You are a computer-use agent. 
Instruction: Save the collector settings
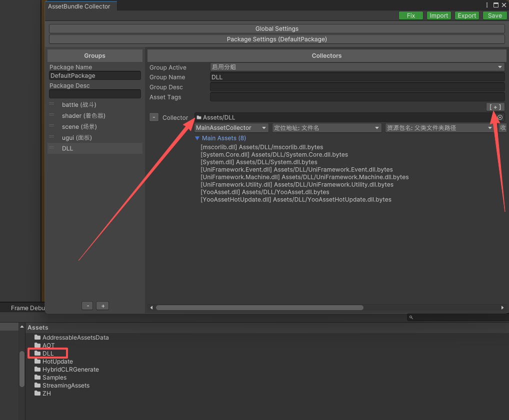point(494,15)
